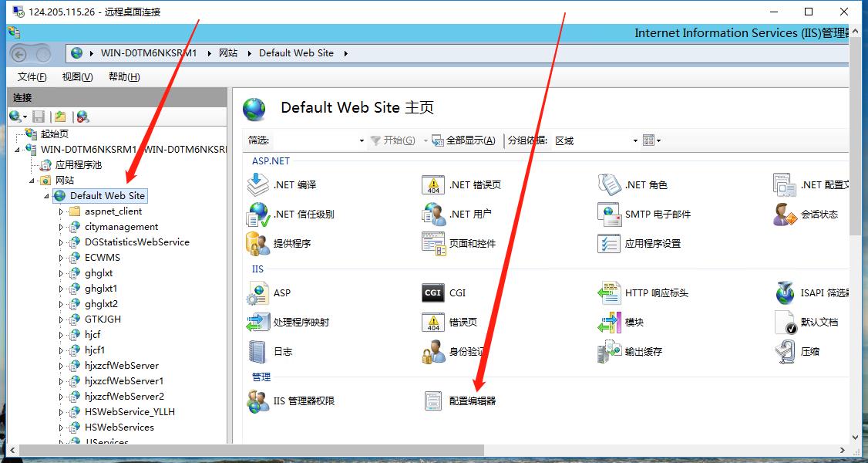Screen dimensions: 868x463
Task: Open the 处理程序映射 feature icon
Action: click(x=258, y=323)
